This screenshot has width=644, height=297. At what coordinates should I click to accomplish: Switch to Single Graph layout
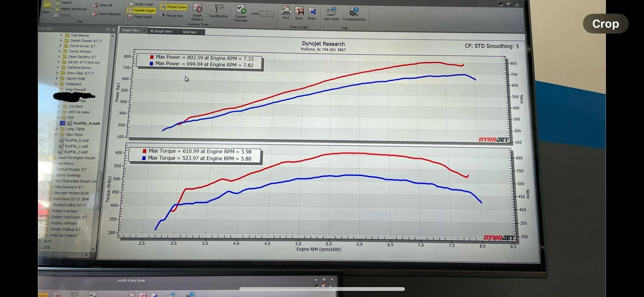pos(141,4)
